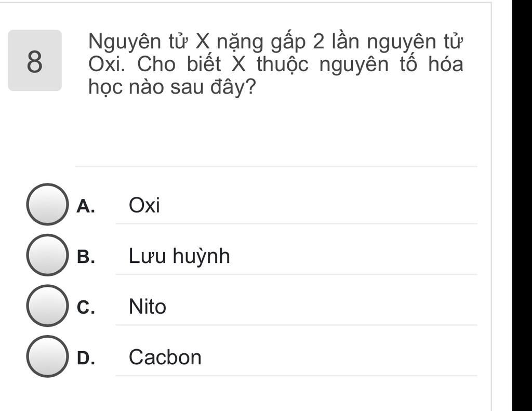Click the bold "B." option letter
The image size is (532, 411).
86,257
